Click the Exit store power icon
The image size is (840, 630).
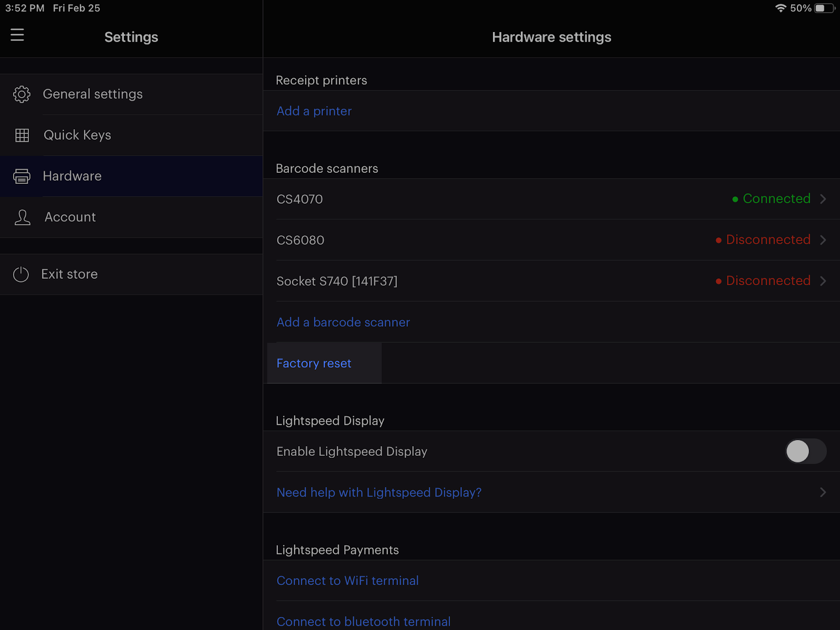[x=21, y=275]
